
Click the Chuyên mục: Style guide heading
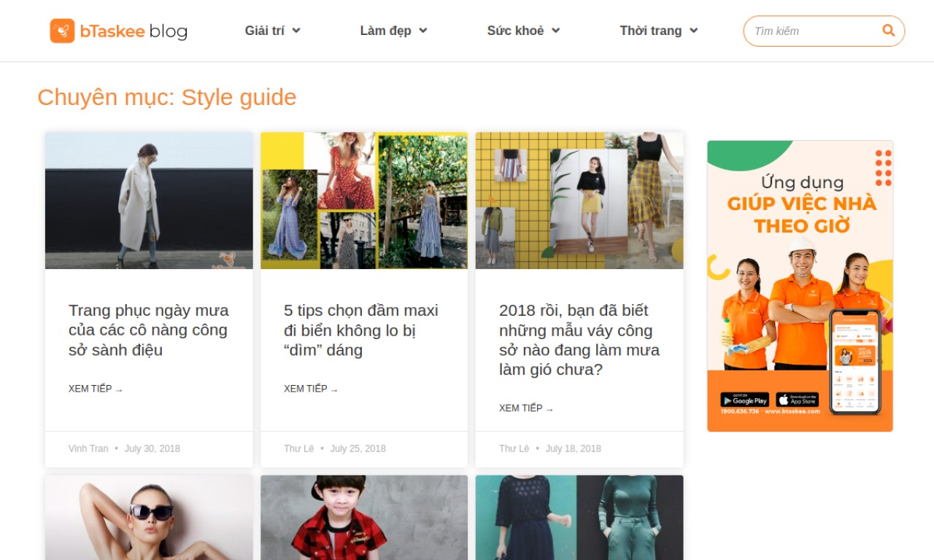[167, 97]
